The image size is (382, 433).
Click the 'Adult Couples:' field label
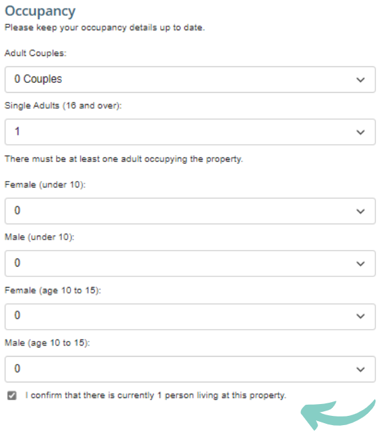[x=35, y=53]
